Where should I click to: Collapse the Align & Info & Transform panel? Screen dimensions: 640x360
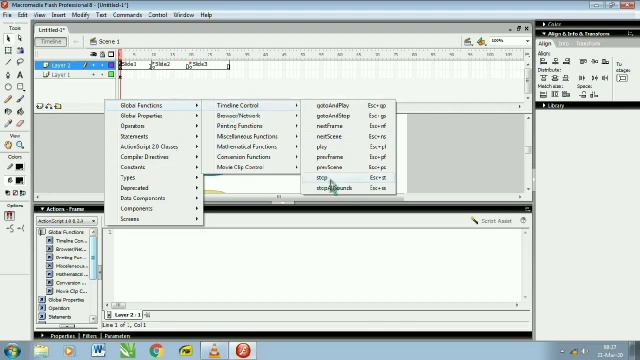pyautogui.click(x=544, y=34)
